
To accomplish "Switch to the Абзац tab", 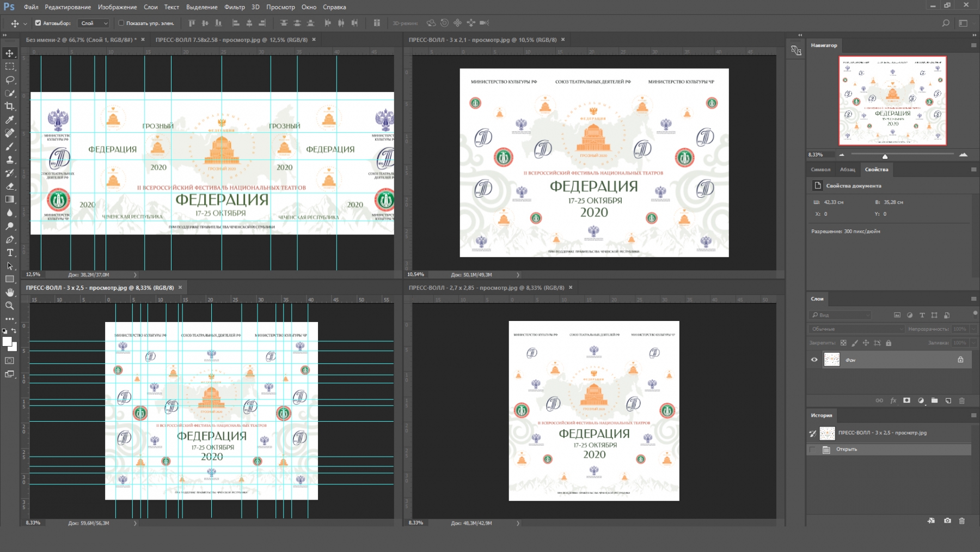I will [847, 169].
